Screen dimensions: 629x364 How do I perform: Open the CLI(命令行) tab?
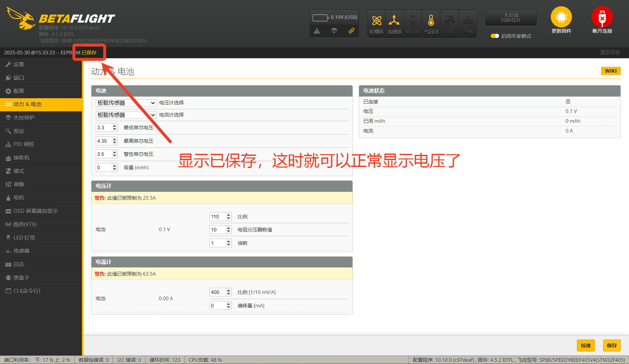41,291
